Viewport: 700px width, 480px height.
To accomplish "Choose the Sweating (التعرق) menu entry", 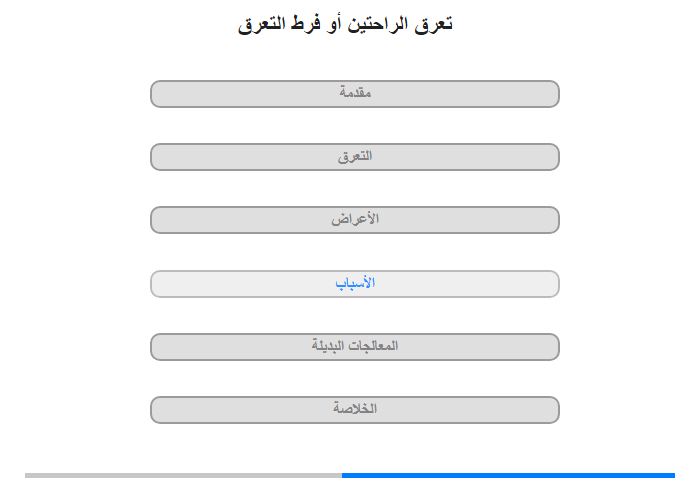I will [355, 157].
